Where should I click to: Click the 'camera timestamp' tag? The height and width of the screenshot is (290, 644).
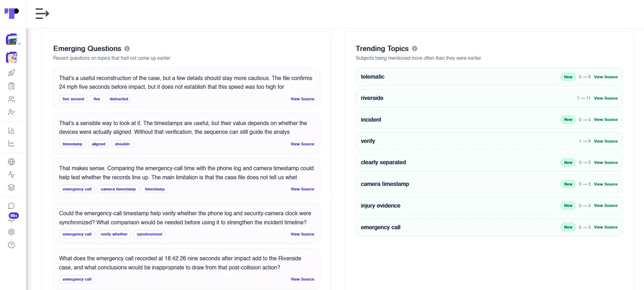coord(118,189)
